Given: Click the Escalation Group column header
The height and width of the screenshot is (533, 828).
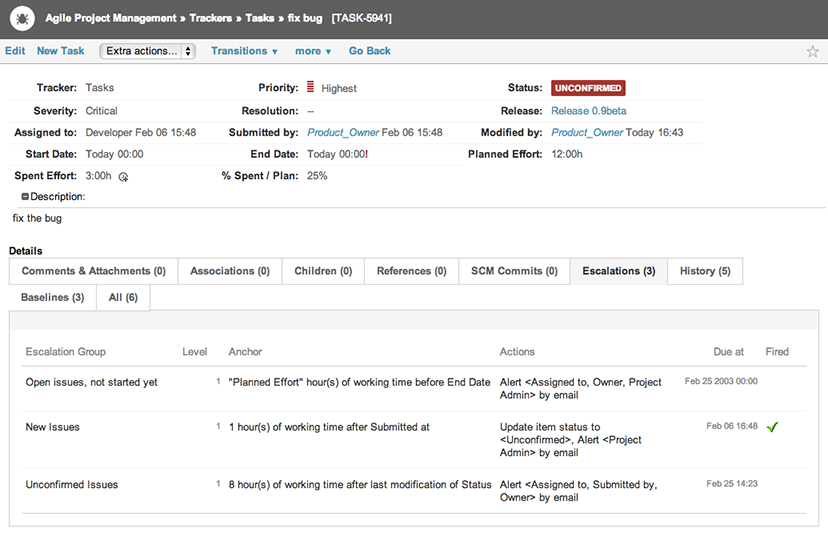Looking at the screenshot, I should pos(65,352).
